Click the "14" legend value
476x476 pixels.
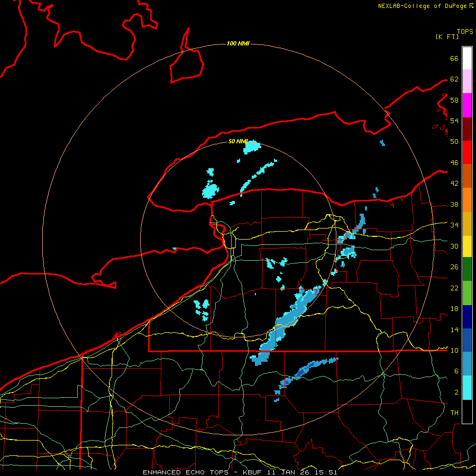point(454,329)
